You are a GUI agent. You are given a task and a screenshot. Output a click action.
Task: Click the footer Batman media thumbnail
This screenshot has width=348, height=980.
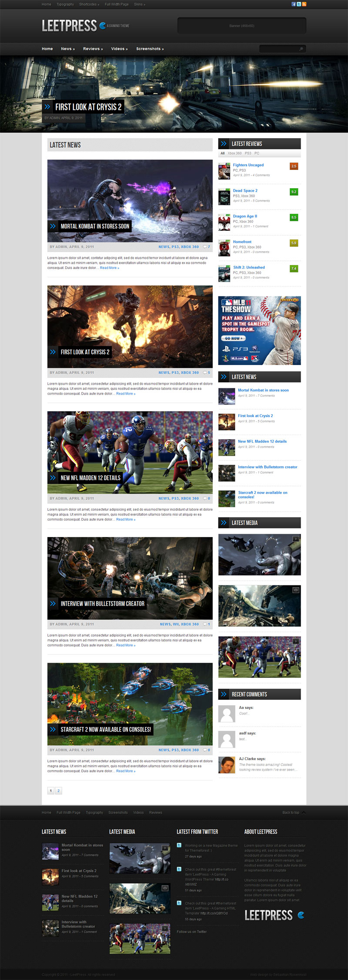point(140,859)
